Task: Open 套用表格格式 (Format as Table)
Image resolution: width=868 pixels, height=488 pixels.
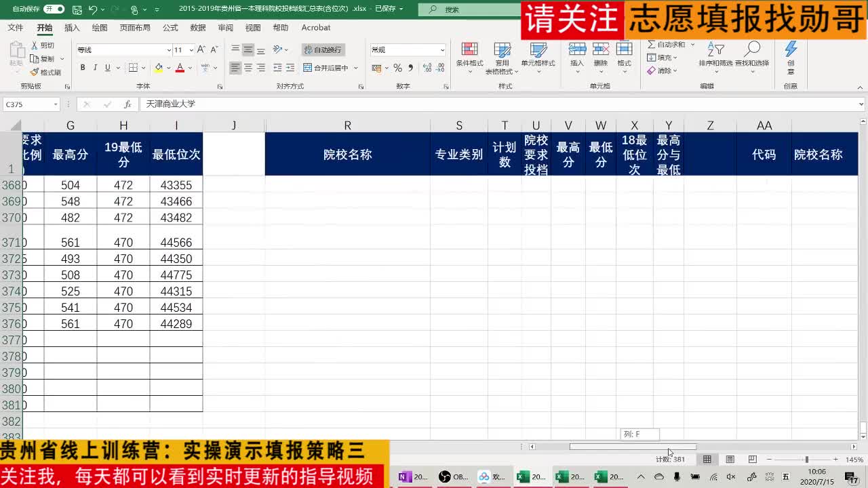Action: tap(502, 58)
